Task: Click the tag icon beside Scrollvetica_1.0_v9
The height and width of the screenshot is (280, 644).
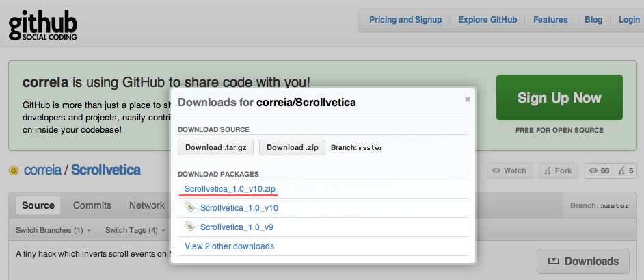Action: (x=189, y=226)
